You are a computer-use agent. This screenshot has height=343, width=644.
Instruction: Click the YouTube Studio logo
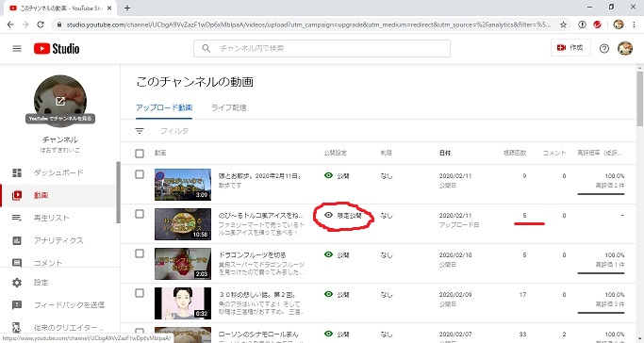click(57, 48)
